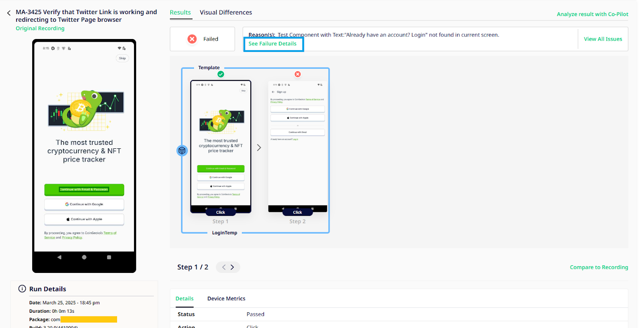
Task: Open the Details tab
Action: (184, 298)
